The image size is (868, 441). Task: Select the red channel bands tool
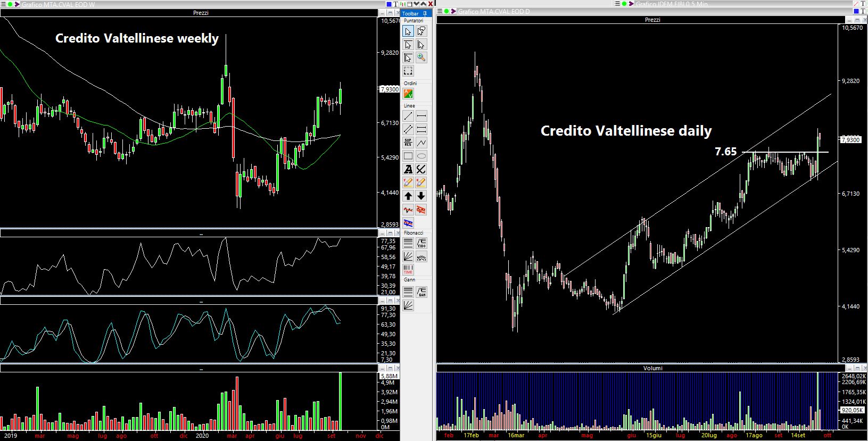point(421,210)
